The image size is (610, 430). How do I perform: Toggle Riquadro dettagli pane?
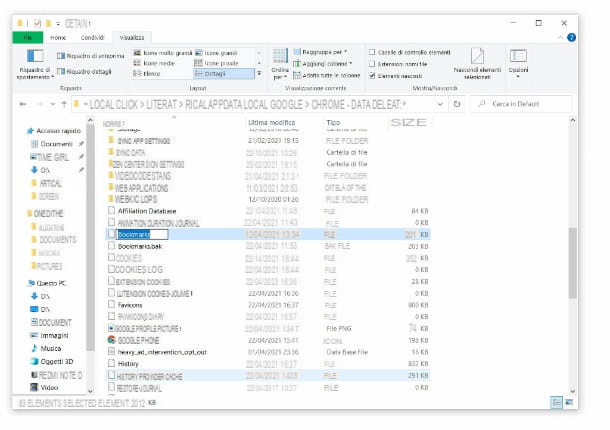[x=84, y=72]
